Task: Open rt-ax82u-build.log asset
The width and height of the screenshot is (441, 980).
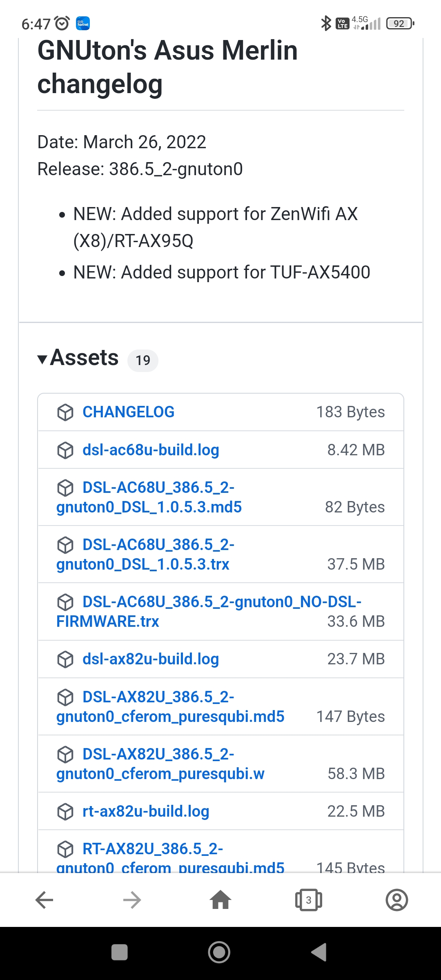Action: click(146, 811)
